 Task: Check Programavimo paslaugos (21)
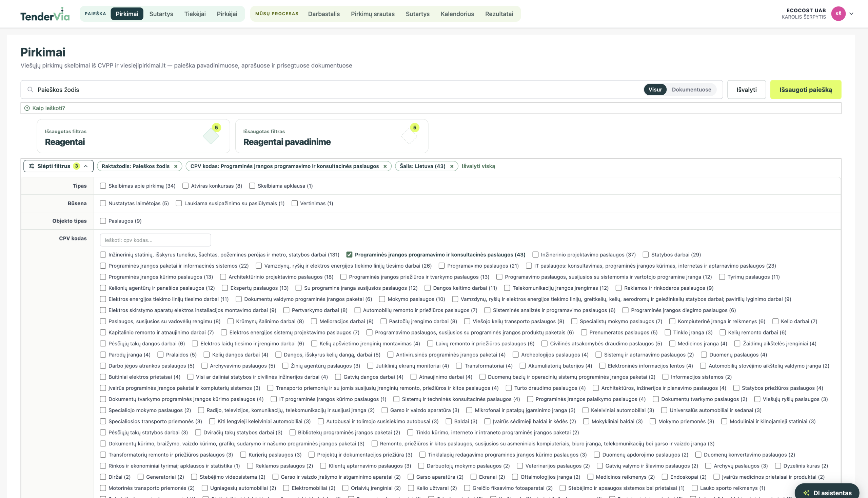(x=442, y=266)
